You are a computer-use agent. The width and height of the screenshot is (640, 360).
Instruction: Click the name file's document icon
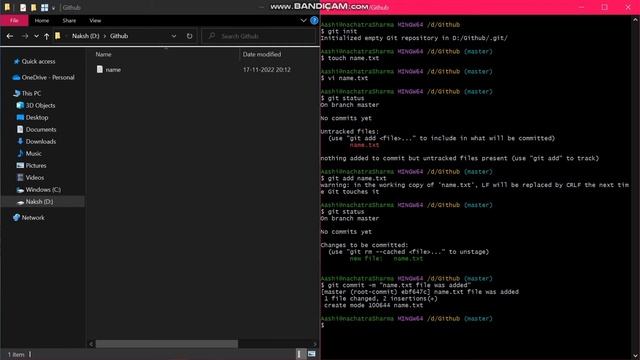[x=100, y=69]
